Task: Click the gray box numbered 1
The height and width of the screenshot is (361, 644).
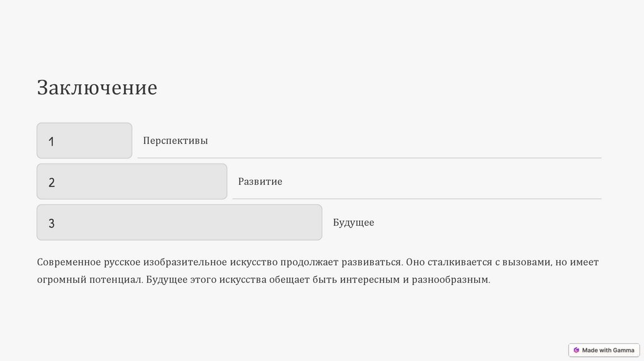Action: pos(84,141)
